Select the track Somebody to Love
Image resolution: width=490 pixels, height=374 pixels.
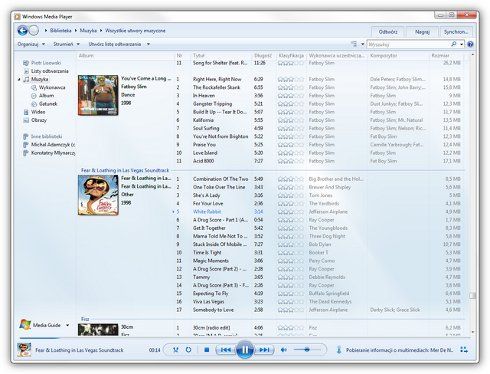coord(213,310)
